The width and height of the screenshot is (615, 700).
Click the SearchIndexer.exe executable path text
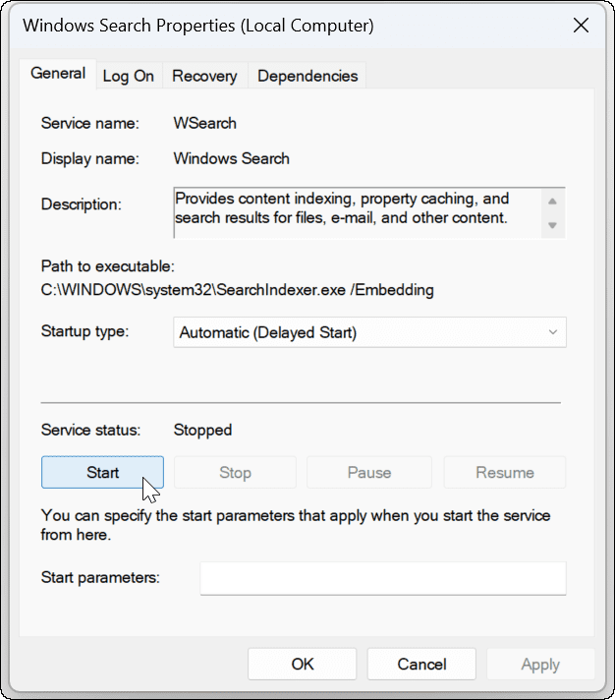coord(238,290)
